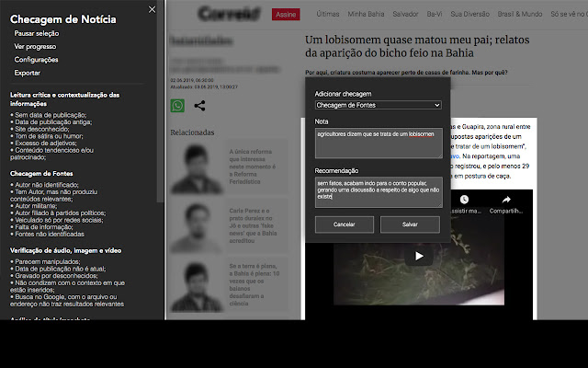Click the 'Fontes não identificadas' list item
588x368 pixels.
47,234
